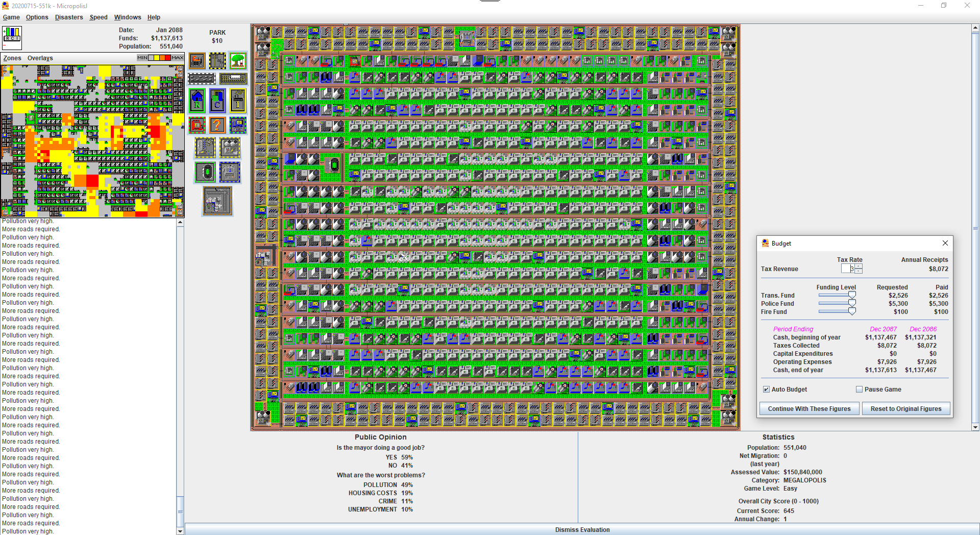Click the city map scrollbar down arrow
980x535 pixels.
tap(975, 427)
